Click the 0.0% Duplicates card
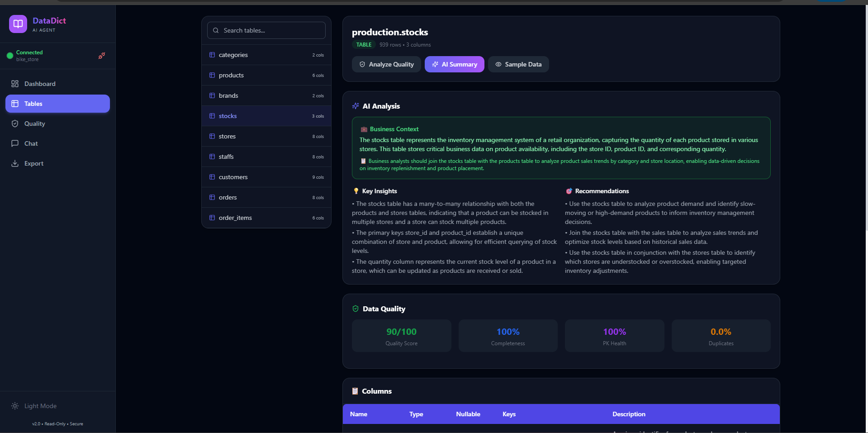 coord(721,336)
